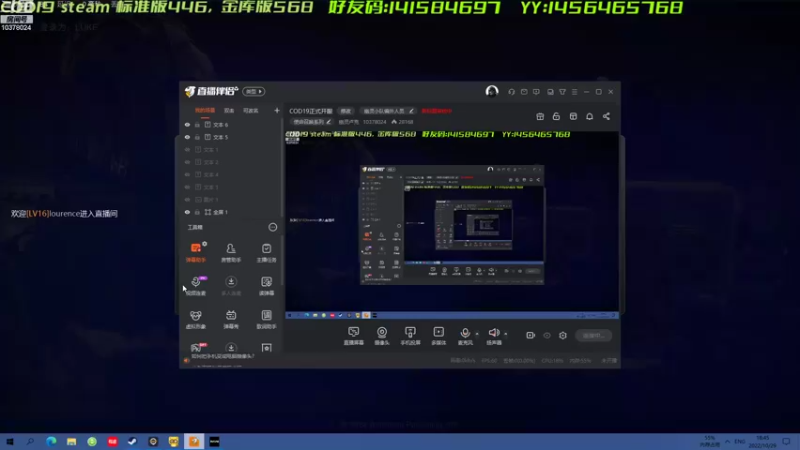
Task: Open Microsoft Edge from taskbar
Action: pos(51,441)
